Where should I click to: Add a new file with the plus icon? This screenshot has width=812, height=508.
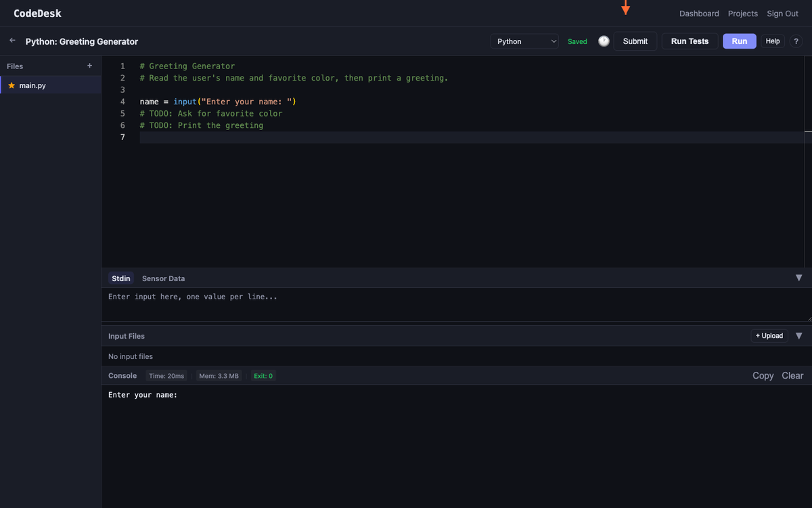(89, 66)
